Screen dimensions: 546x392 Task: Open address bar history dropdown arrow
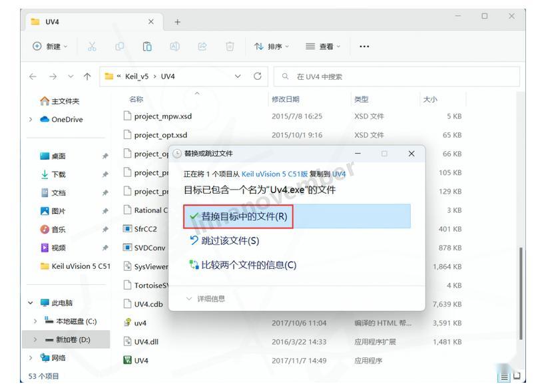coord(238,76)
